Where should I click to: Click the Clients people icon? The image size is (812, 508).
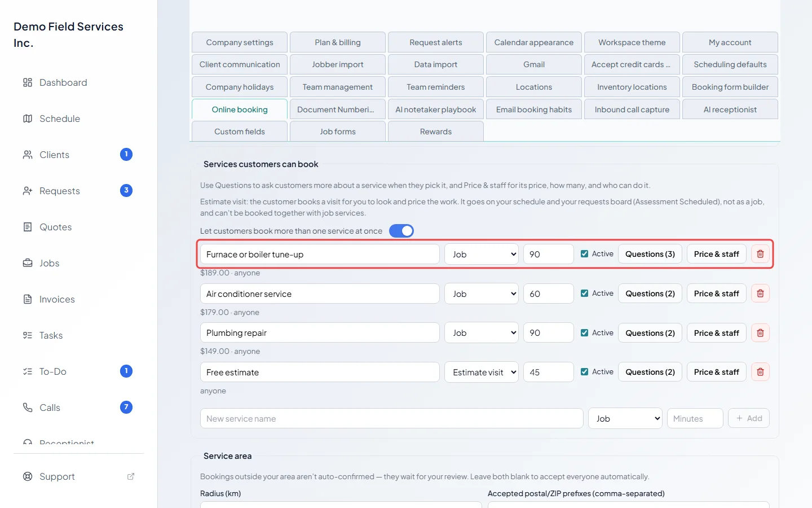tap(28, 155)
